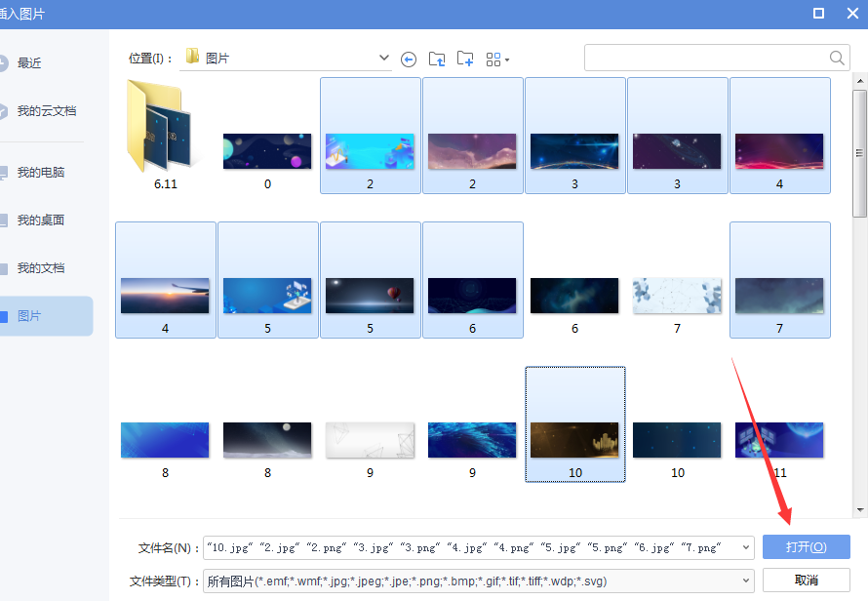Click the 取消 cancel button
The height and width of the screenshot is (601, 868).
(x=806, y=580)
